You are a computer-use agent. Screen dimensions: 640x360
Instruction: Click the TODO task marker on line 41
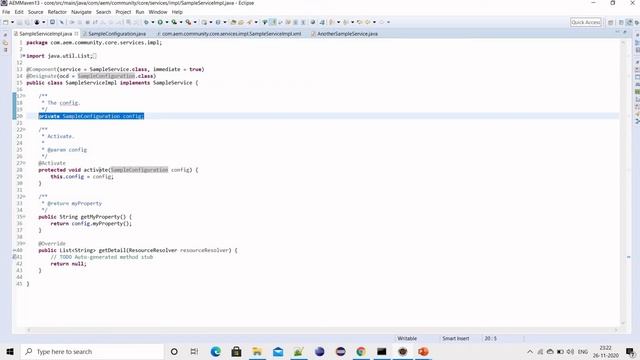pyautogui.click(x=14, y=257)
